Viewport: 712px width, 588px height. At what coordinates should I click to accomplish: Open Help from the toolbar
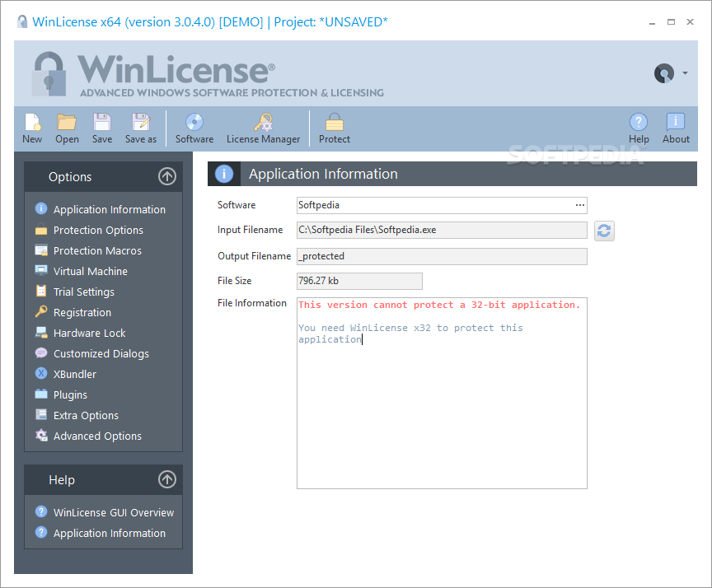click(639, 128)
